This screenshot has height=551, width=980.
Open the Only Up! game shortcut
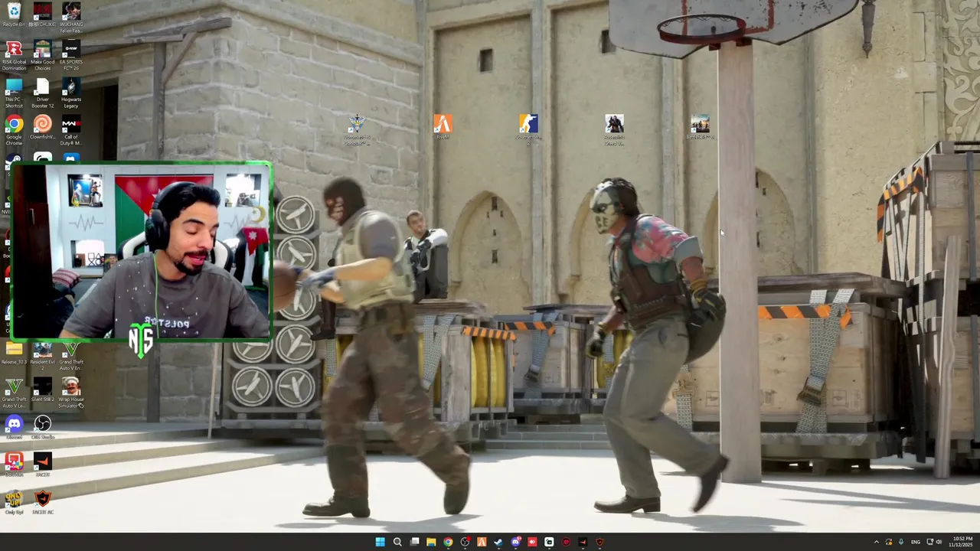pos(14,502)
